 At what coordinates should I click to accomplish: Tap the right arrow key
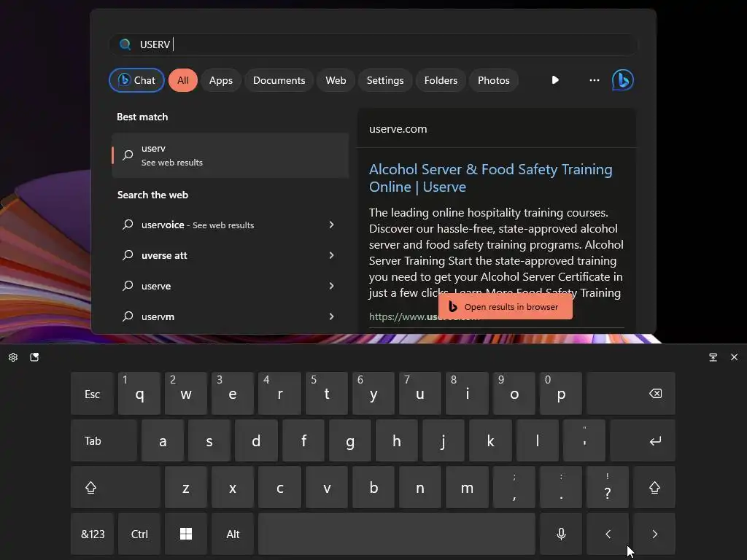pos(654,534)
